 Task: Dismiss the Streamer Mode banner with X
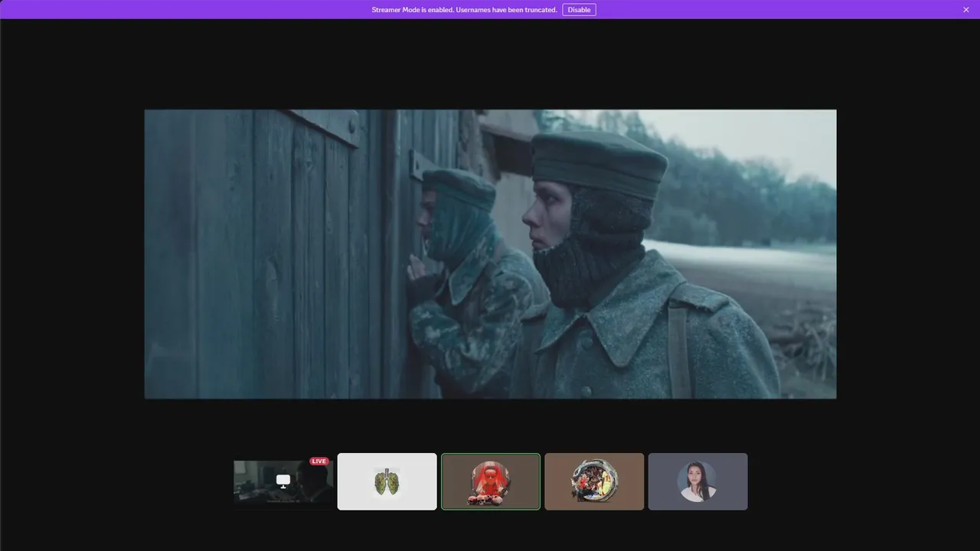coord(966,10)
